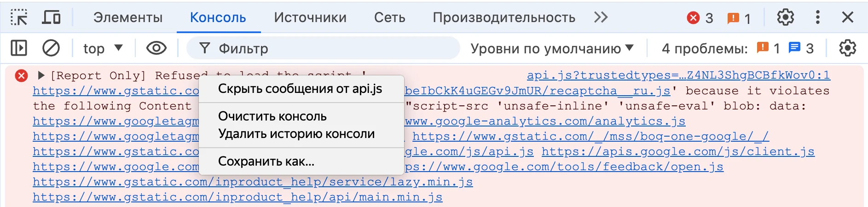This screenshot has height=207, width=868.
Task: Open DevTools settings gear icon
Action: 785,17
